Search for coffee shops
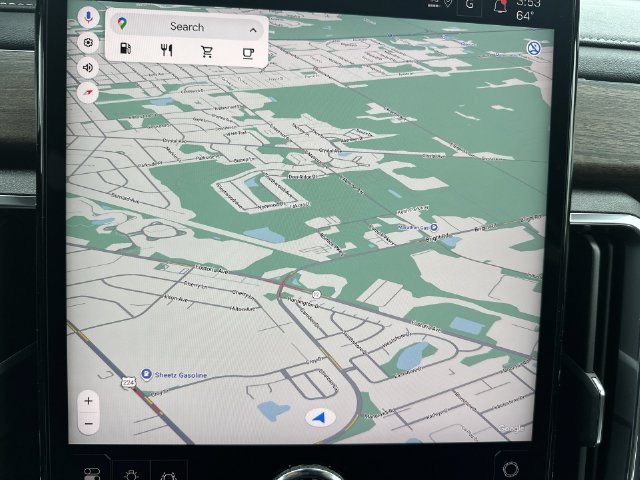The height and width of the screenshot is (480, 640). (248, 53)
